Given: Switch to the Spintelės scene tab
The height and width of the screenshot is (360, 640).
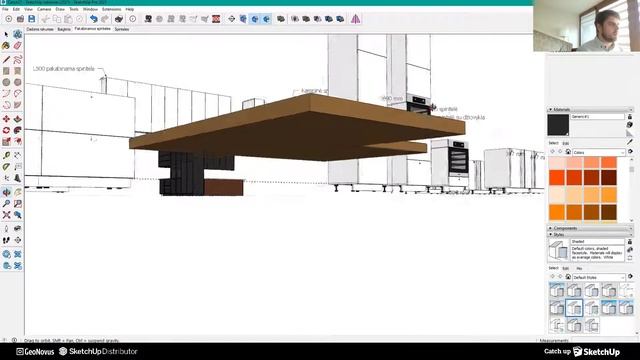Looking at the screenshot, I should pyautogui.click(x=122, y=29).
